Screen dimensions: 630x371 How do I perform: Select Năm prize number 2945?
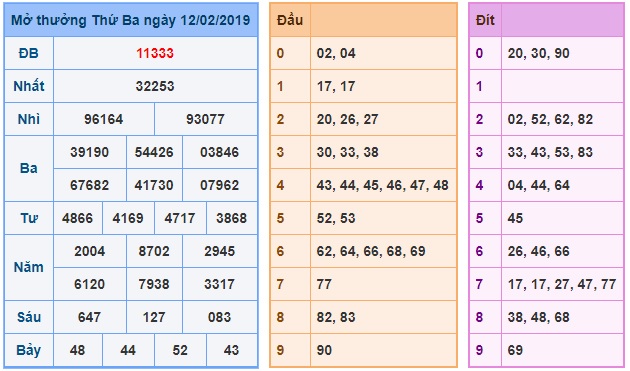[219, 251]
